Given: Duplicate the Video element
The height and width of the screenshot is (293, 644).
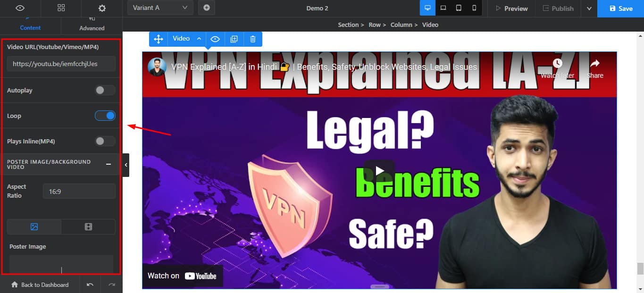Looking at the screenshot, I should click(x=234, y=39).
